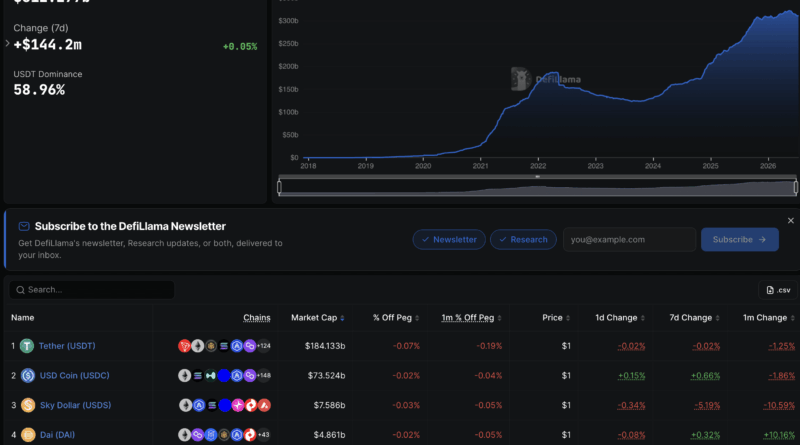Screen dimensions: 800x445
Task: Click the chart range slider's left handle
Action: point(279,187)
